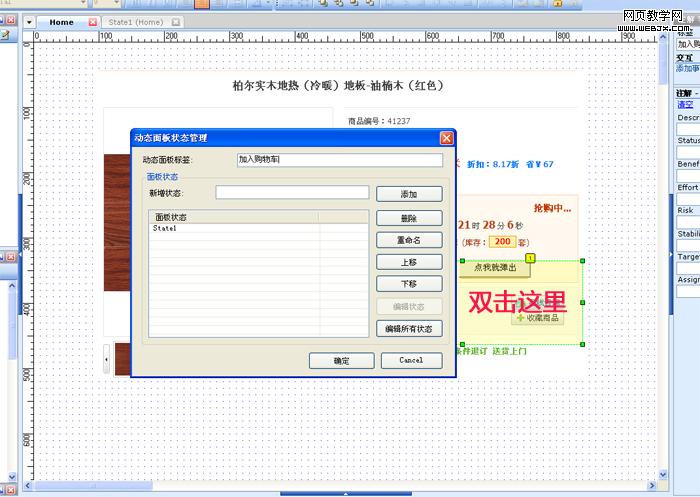
Task: Confirm with the 确定 button
Action: (341, 360)
